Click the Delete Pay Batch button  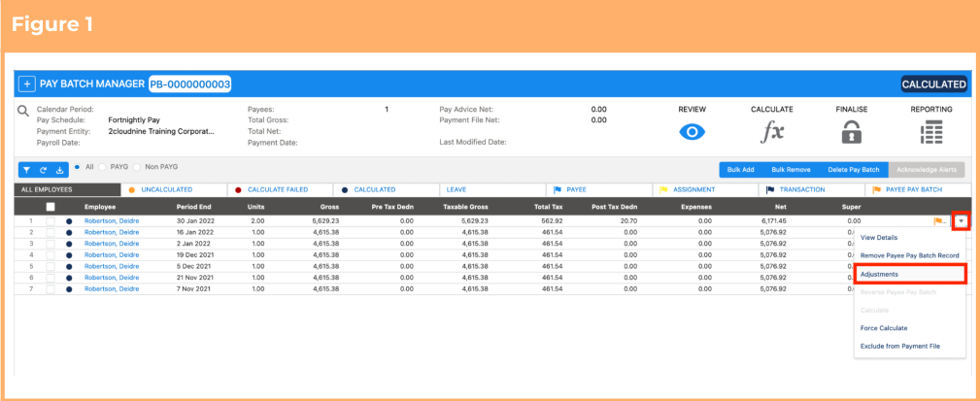(x=853, y=169)
